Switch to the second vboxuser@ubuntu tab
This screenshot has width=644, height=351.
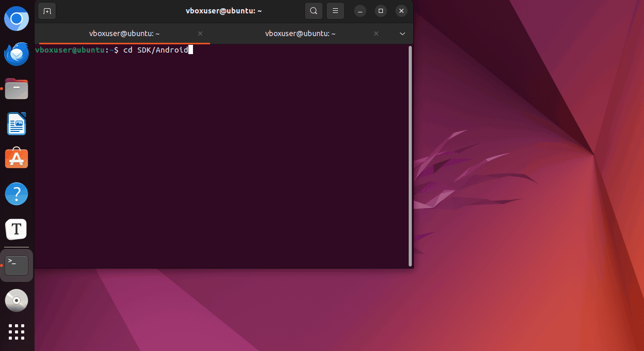pos(300,34)
